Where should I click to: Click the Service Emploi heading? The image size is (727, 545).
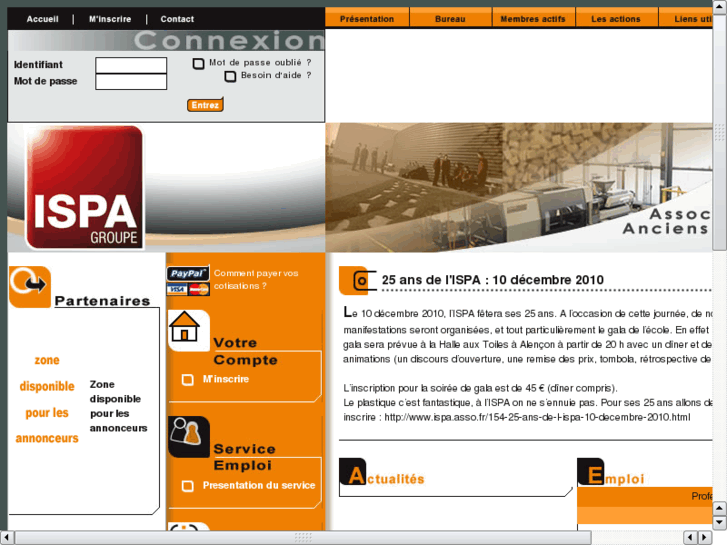pyautogui.click(x=244, y=457)
